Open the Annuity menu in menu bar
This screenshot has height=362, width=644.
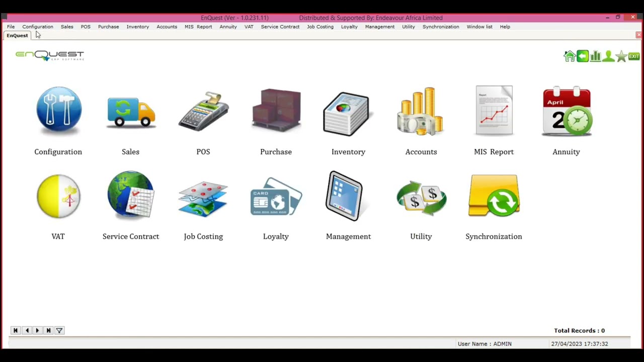coord(228,27)
